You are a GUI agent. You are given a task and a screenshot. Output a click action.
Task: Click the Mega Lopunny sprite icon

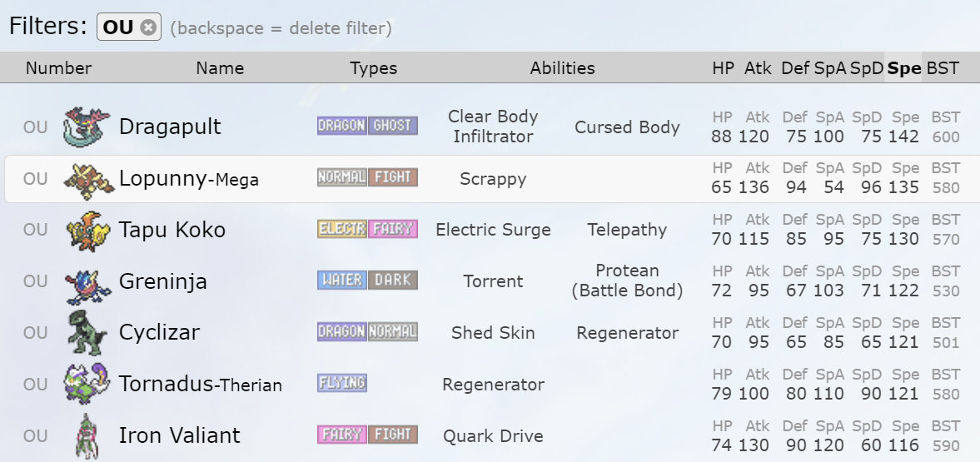point(87,179)
